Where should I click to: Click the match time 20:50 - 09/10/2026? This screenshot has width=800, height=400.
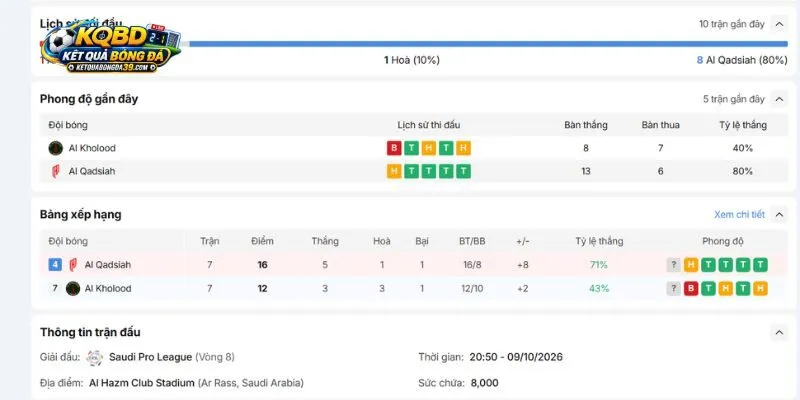pos(516,357)
